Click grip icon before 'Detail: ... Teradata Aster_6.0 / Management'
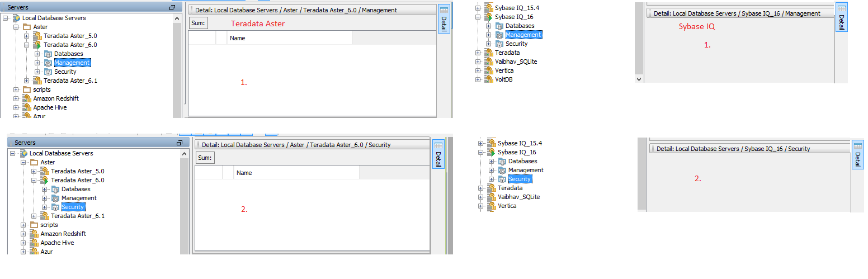The width and height of the screenshot is (868, 279). [x=191, y=10]
